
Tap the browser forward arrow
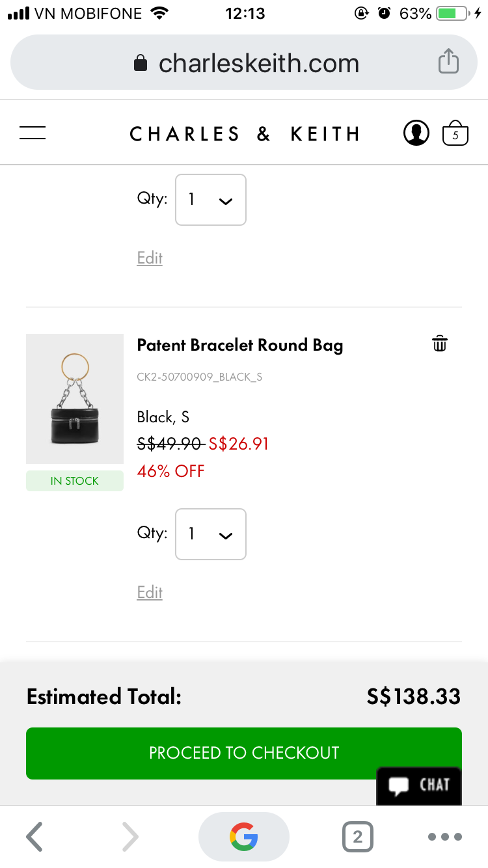pos(130,837)
